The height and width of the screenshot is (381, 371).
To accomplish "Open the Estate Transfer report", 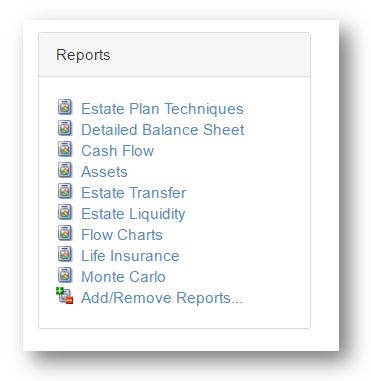I will 134,193.
